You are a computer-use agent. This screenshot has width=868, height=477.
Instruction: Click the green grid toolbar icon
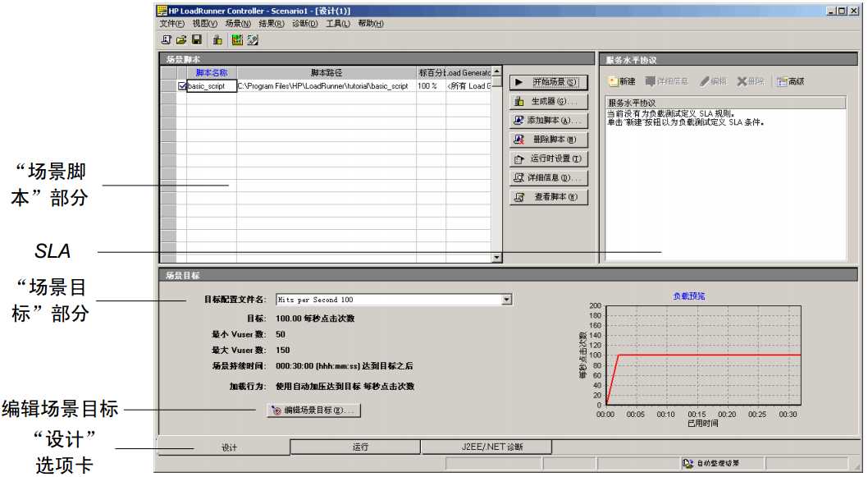237,40
